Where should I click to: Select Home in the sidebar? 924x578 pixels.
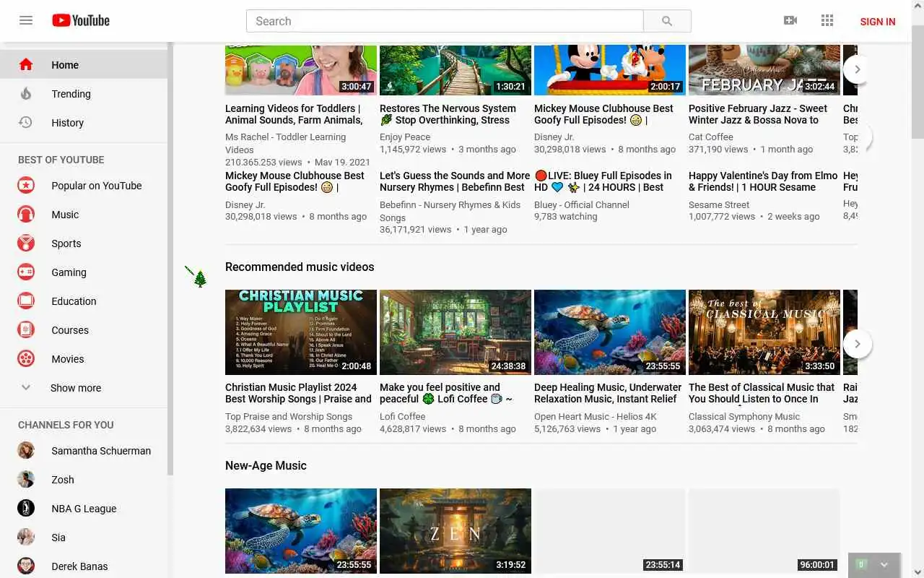click(84, 65)
